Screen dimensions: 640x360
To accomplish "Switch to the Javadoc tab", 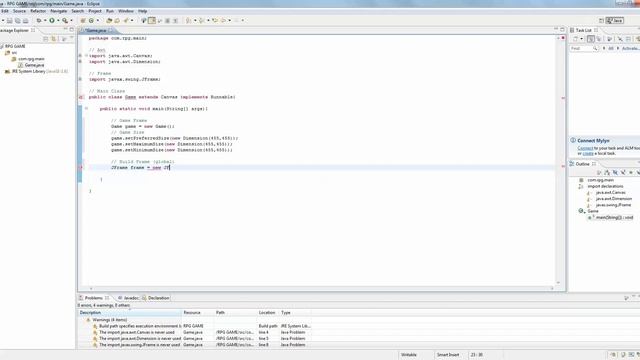I will tap(128, 298).
